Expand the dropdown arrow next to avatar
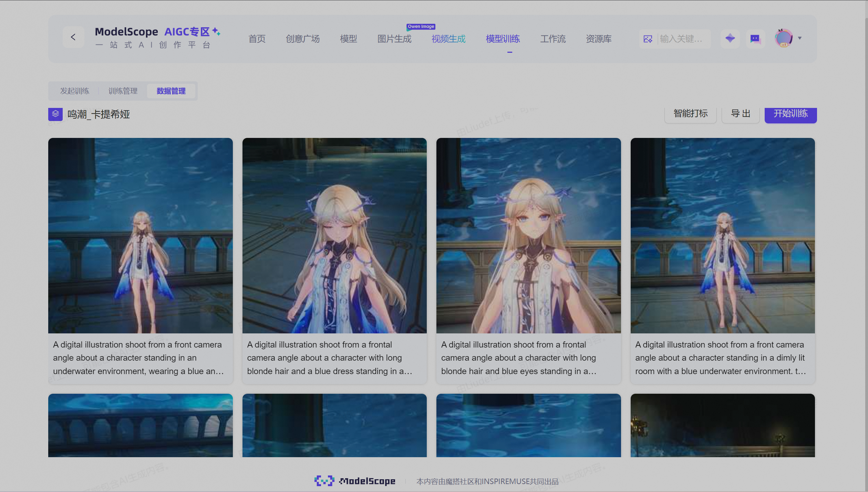The image size is (868, 492). tap(800, 38)
